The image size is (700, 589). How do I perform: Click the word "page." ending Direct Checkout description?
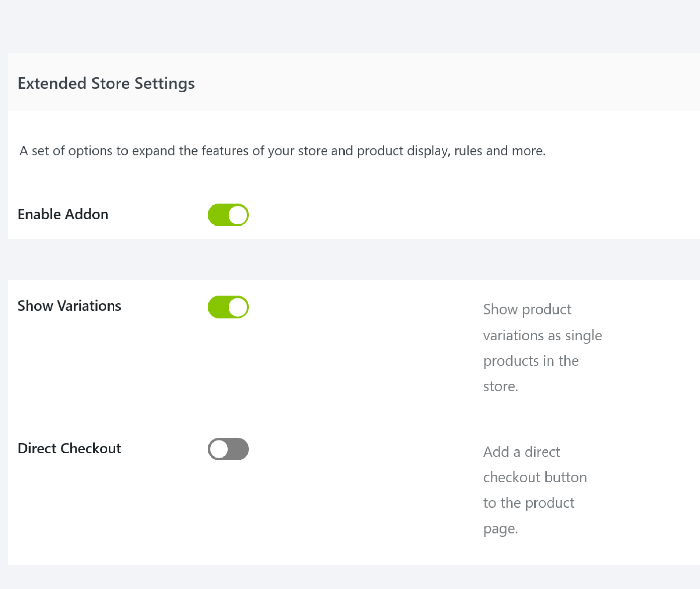point(500,529)
